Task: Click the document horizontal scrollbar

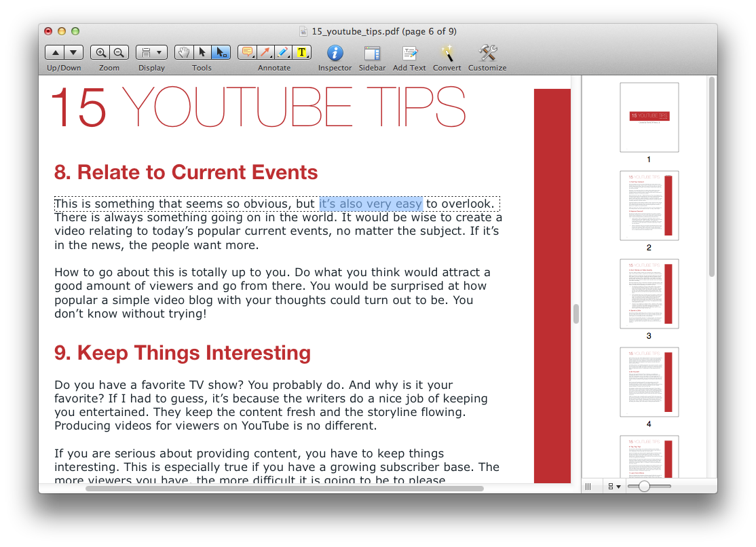Action: (x=284, y=488)
